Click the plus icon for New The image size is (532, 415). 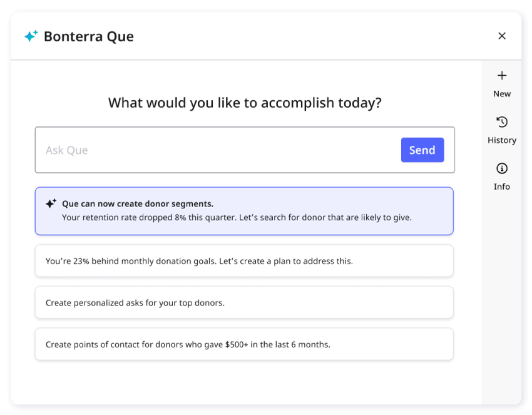(x=502, y=76)
